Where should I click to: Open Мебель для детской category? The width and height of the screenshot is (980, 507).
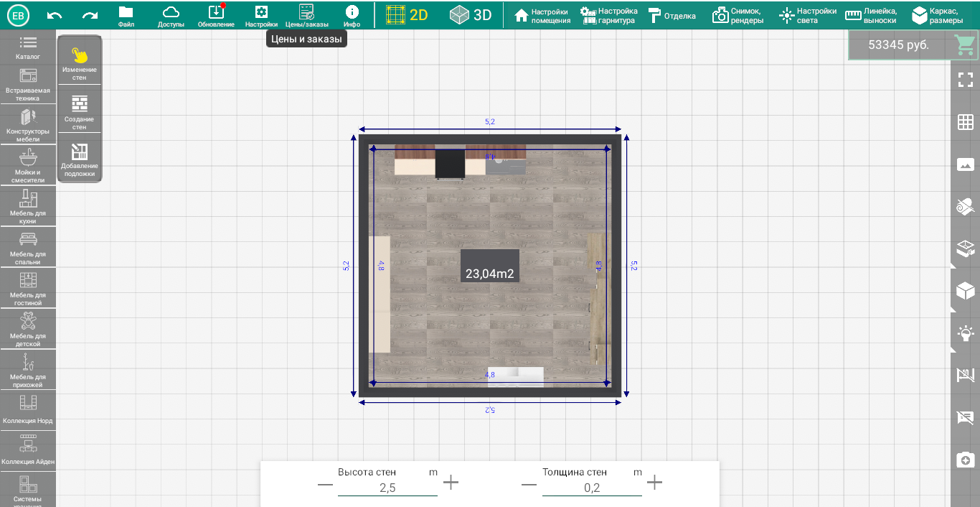point(28,330)
